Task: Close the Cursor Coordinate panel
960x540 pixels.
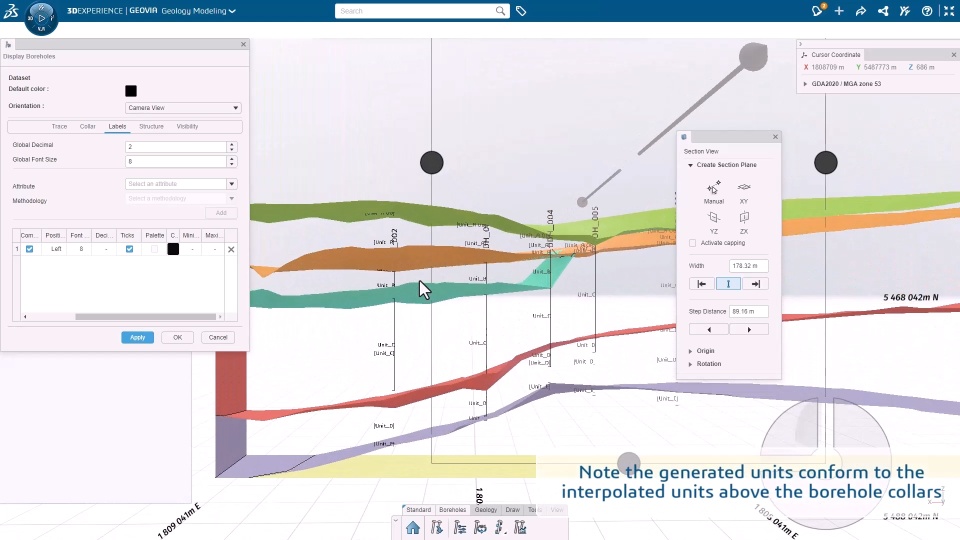Action: [953, 55]
